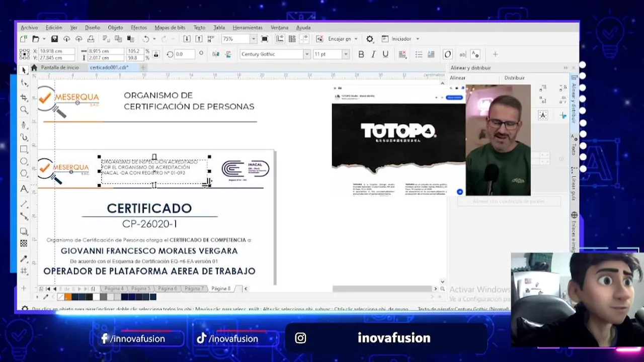Select the Crop tool
The height and width of the screenshot is (362, 644).
[24, 97]
